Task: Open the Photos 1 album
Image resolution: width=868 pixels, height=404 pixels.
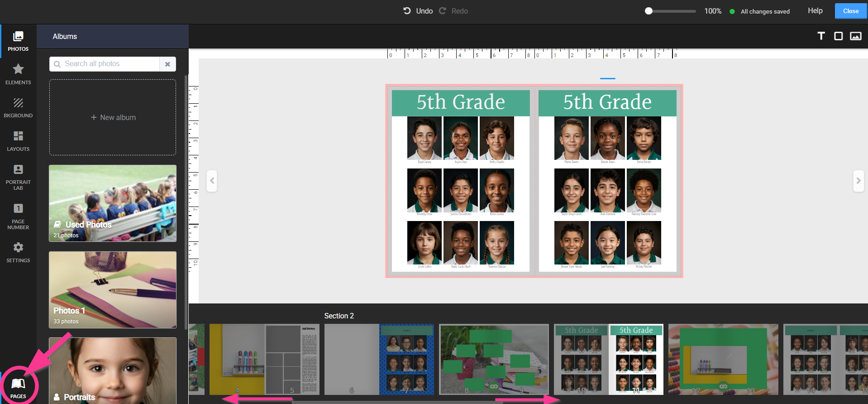Action: pyautogui.click(x=113, y=290)
